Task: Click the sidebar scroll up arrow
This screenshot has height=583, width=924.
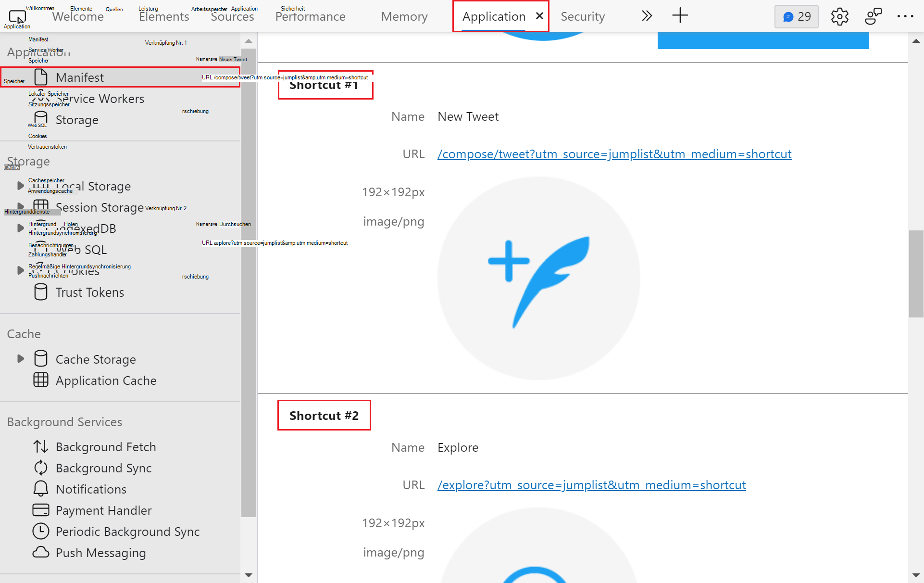Action: [249, 41]
